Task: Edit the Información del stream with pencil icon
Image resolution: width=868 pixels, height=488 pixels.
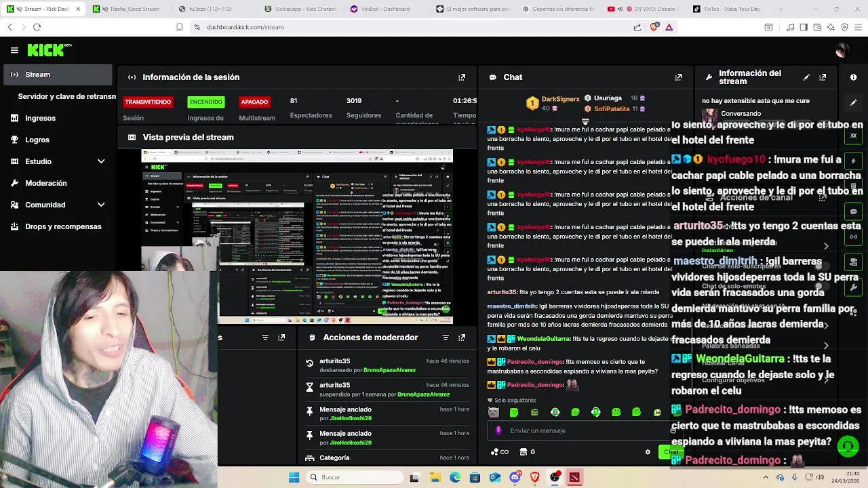Action: (806, 77)
